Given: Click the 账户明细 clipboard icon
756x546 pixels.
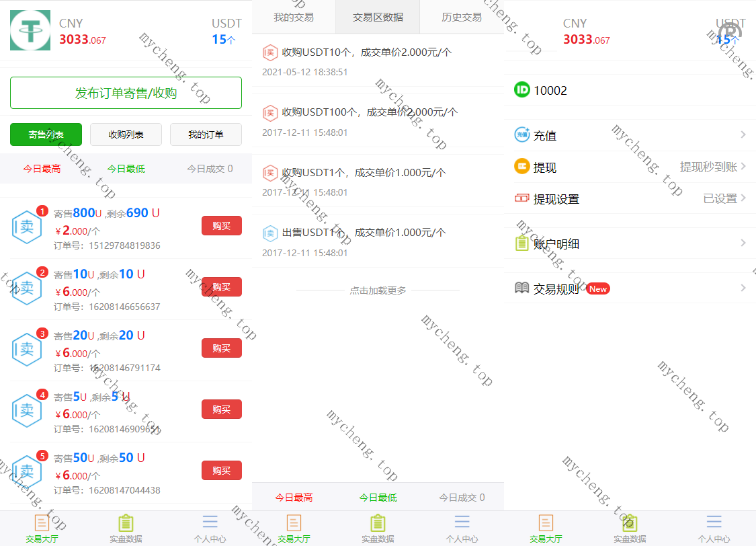Looking at the screenshot, I should point(522,243).
